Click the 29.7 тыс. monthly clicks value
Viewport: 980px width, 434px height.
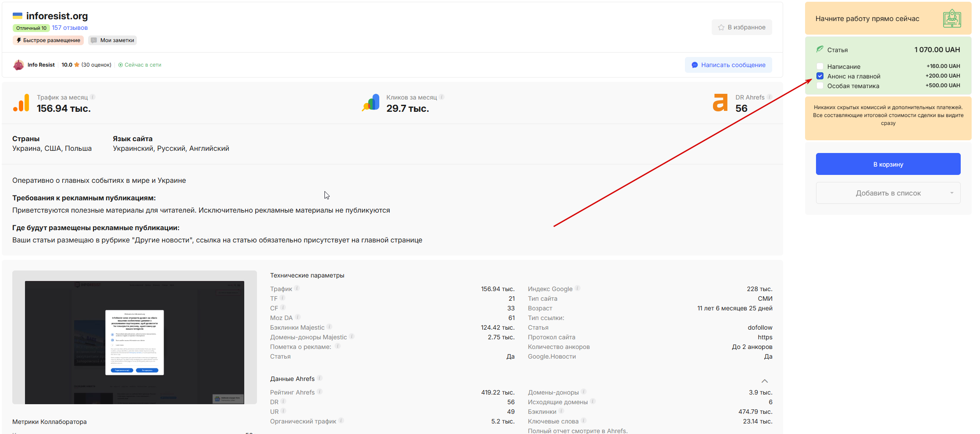[x=408, y=108]
